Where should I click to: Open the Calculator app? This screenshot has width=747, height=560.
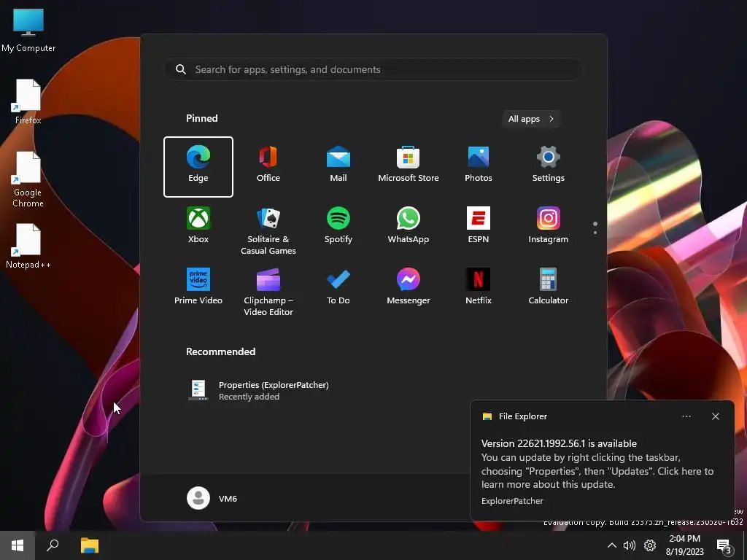pos(549,287)
